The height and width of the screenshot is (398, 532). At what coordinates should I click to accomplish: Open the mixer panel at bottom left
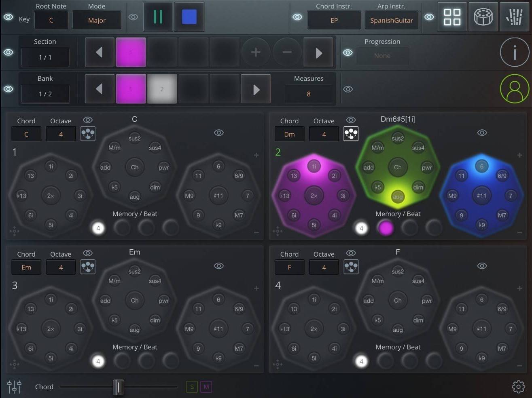click(14, 387)
